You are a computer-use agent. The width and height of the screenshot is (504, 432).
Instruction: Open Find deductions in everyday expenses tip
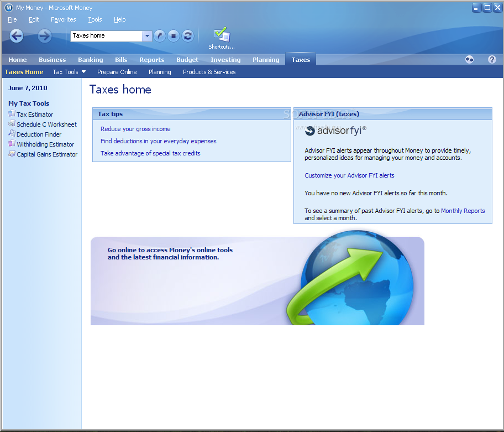pyautogui.click(x=158, y=141)
